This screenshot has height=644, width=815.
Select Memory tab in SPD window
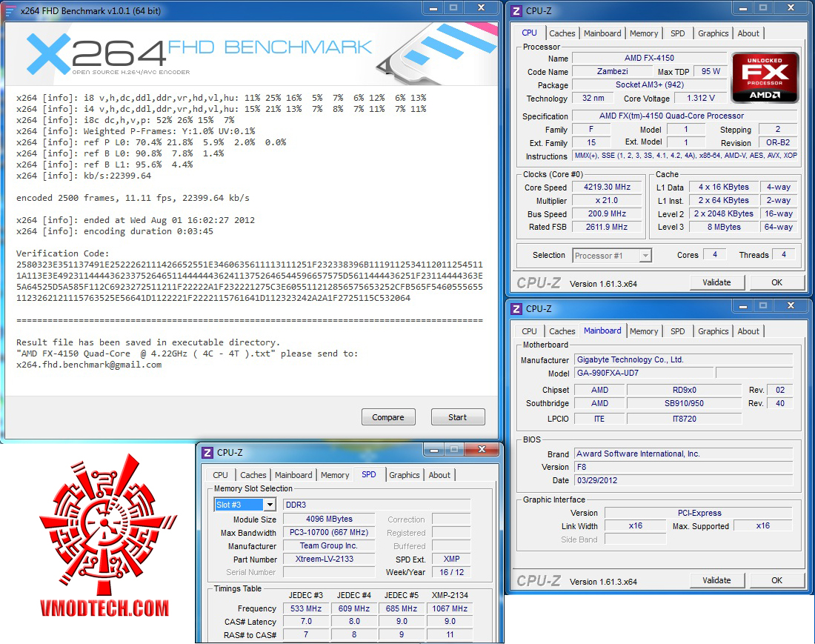coord(335,475)
